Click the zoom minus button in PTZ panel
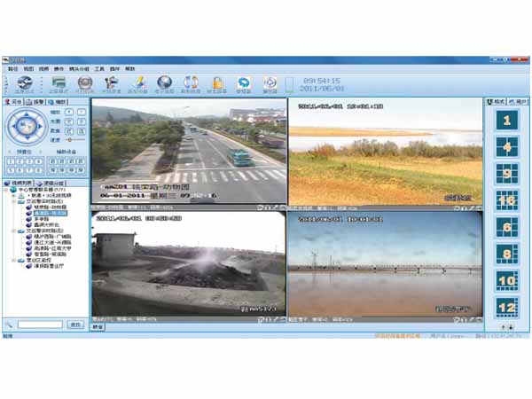The width and height of the screenshot is (532, 399). [x=82, y=112]
